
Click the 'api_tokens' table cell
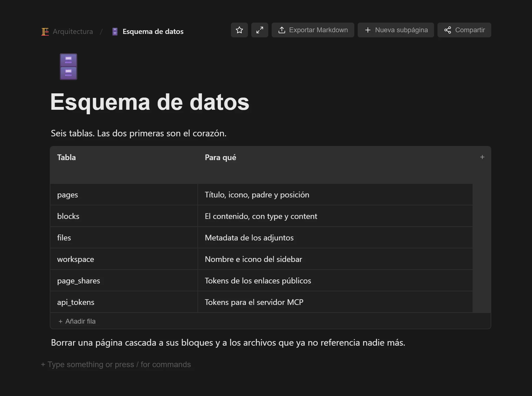[124, 302]
